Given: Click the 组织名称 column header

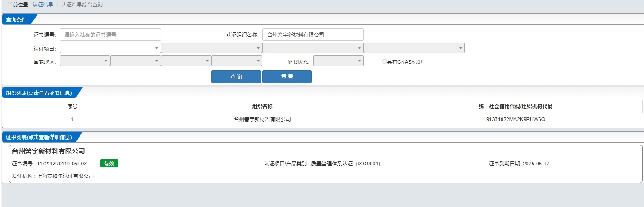Looking at the screenshot, I should [262, 106].
